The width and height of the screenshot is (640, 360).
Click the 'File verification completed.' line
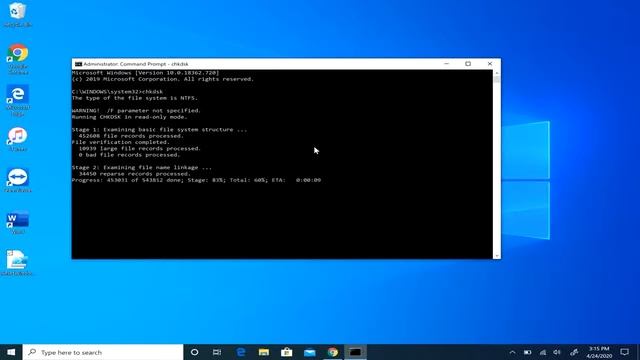(120, 142)
